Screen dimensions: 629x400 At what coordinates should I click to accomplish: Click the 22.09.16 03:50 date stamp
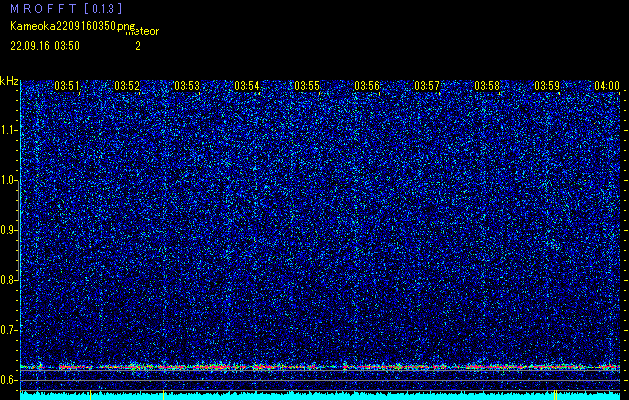tap(45, 46)
